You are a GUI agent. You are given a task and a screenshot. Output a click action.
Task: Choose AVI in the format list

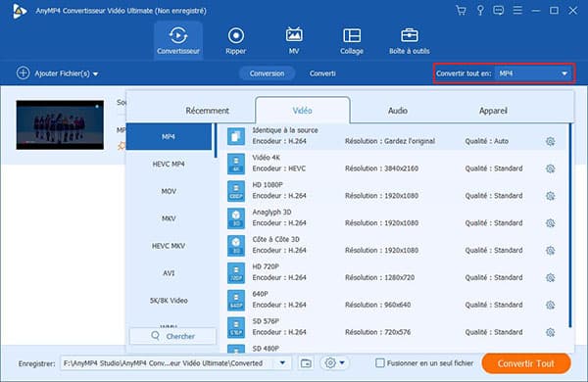coord(169,273)
